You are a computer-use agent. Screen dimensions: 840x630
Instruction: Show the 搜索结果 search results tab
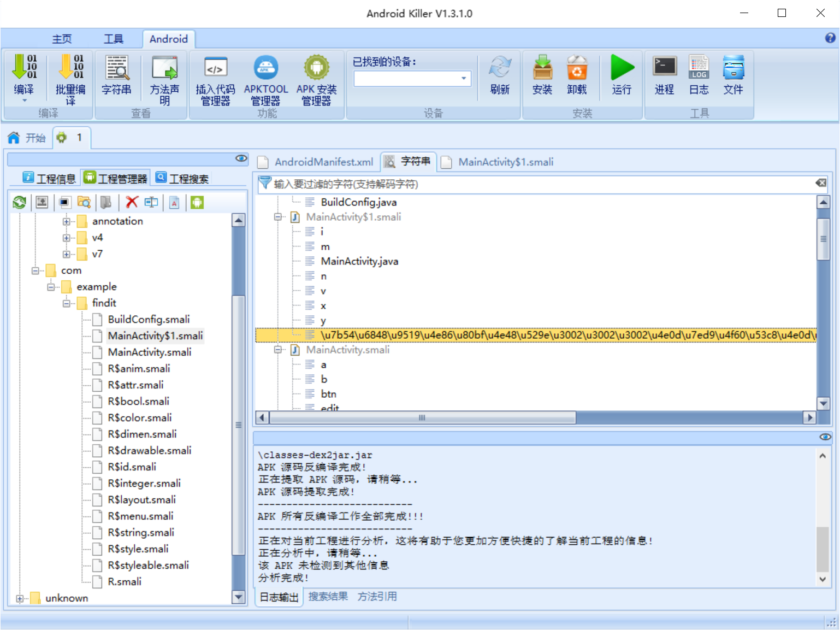328,597
